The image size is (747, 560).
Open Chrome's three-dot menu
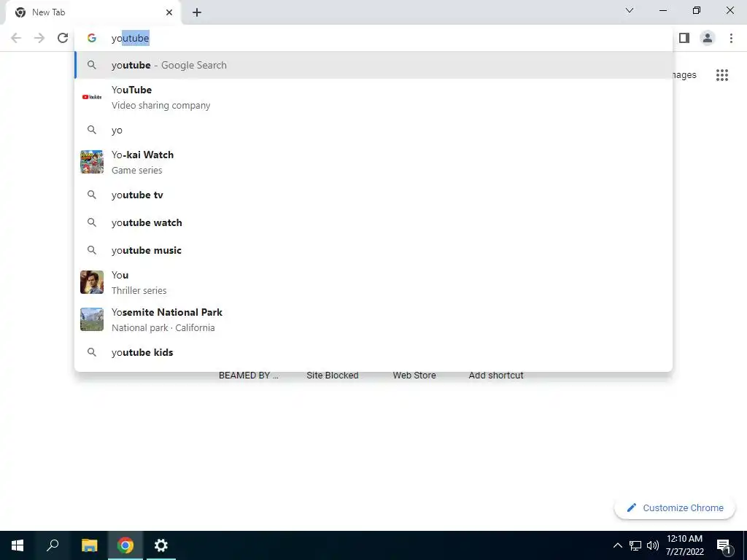(x=731, y=38)
